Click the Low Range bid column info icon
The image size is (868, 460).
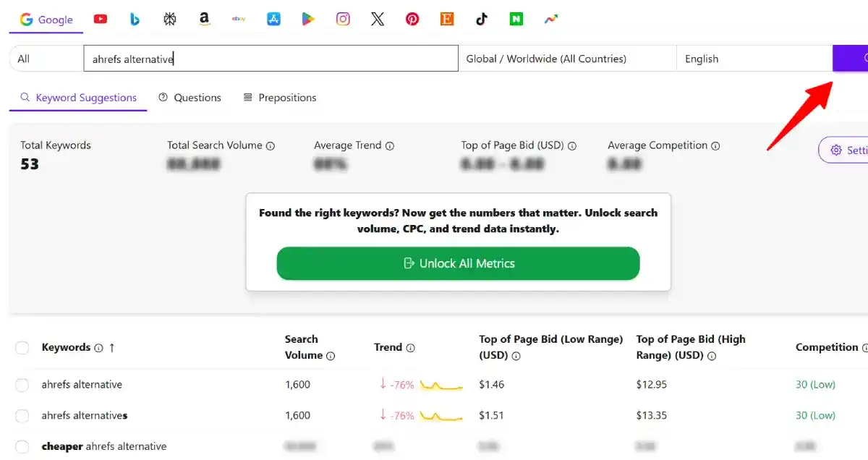[516, 356]
